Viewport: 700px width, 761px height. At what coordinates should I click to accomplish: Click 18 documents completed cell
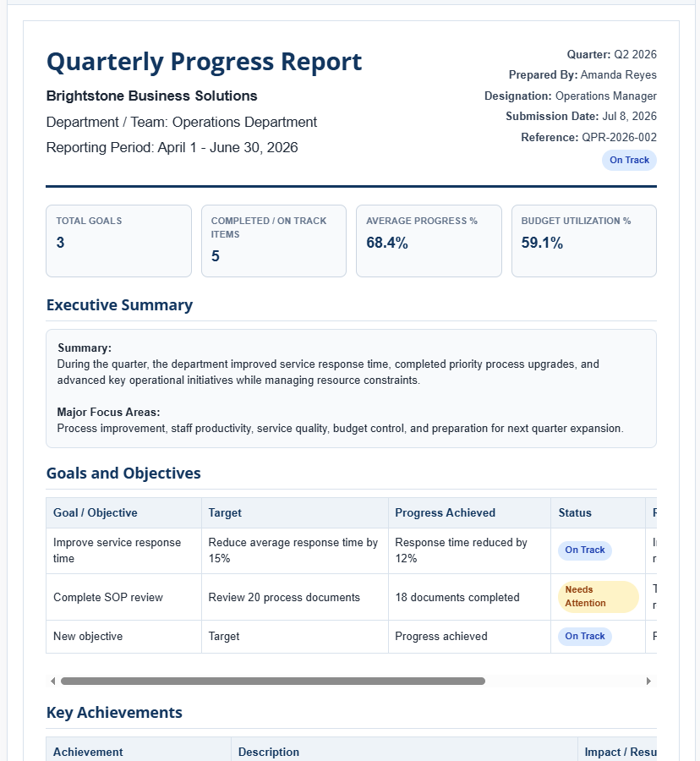(469, 597)
